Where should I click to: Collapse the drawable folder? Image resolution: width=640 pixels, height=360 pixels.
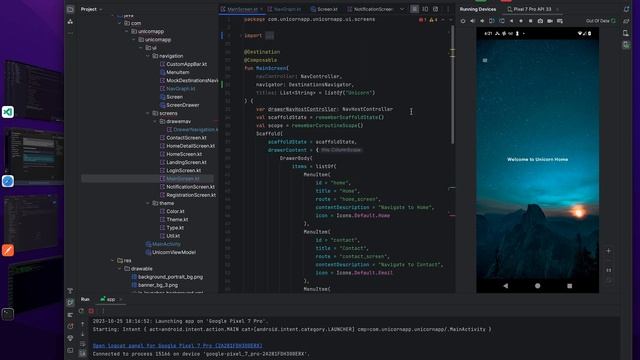coord(120,268)
